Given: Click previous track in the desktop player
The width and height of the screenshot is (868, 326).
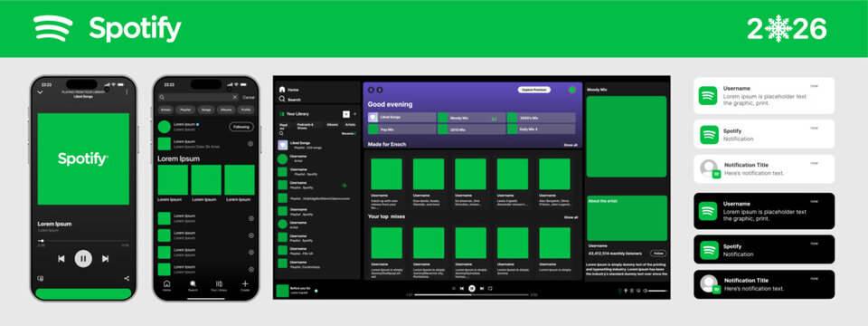Looking at the screenshot, I should click(462, 288).
